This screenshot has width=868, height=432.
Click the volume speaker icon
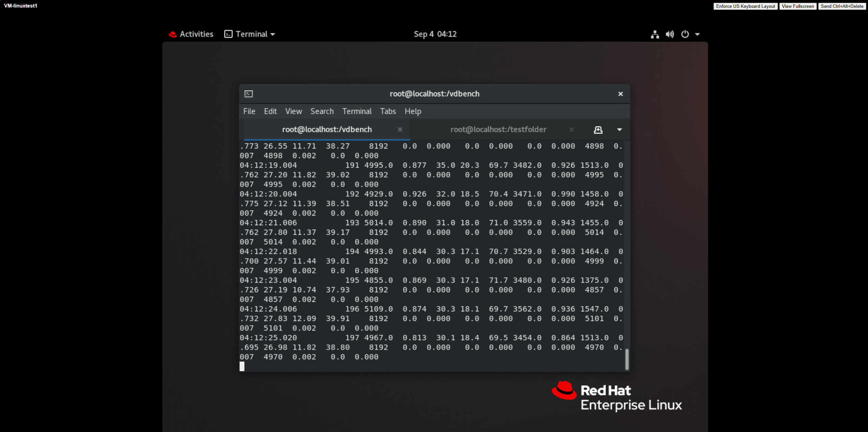click(670, 34)
